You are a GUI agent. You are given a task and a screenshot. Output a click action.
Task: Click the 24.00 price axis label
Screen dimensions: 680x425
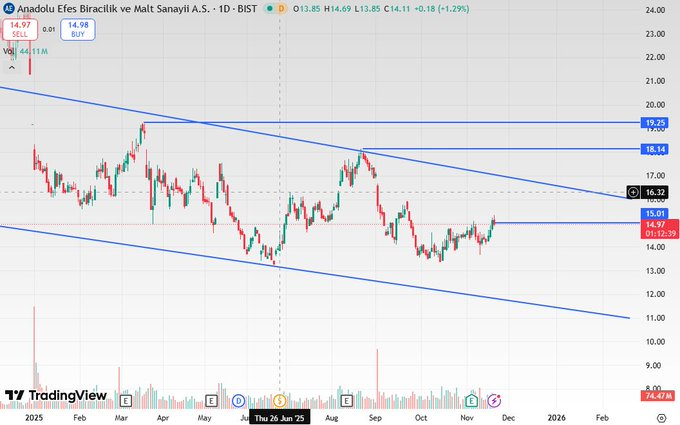pyautogui.click(x=655, y=10)
